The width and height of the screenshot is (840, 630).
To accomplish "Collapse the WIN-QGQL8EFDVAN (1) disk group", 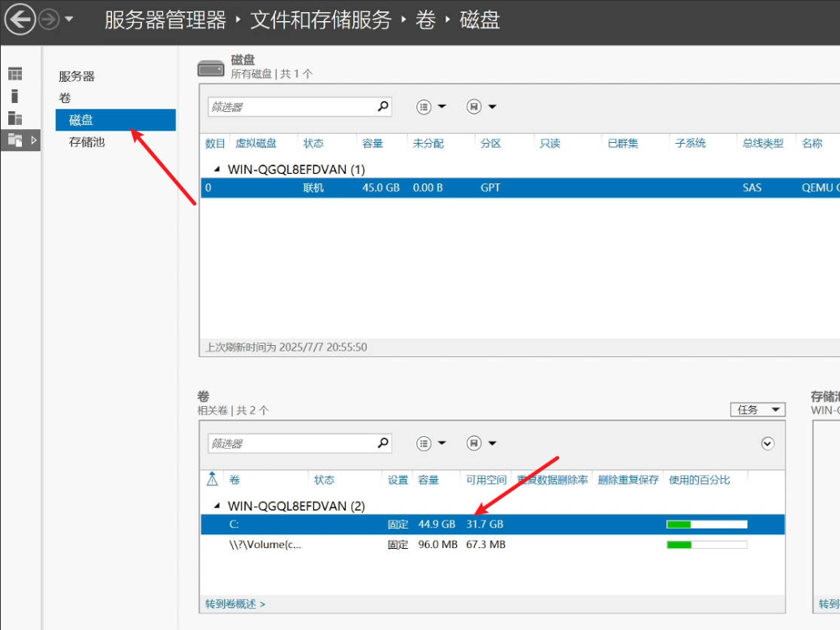I will [x=216, y=170].
